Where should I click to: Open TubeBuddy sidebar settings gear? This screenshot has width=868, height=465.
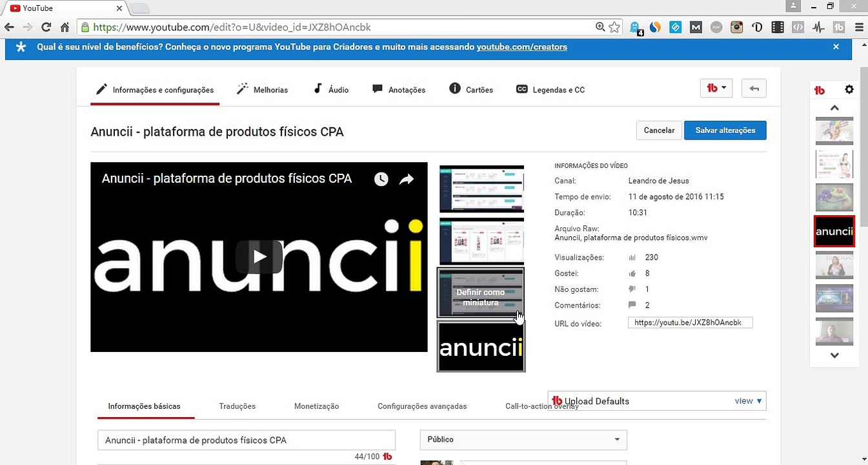[x=849, y=90]
